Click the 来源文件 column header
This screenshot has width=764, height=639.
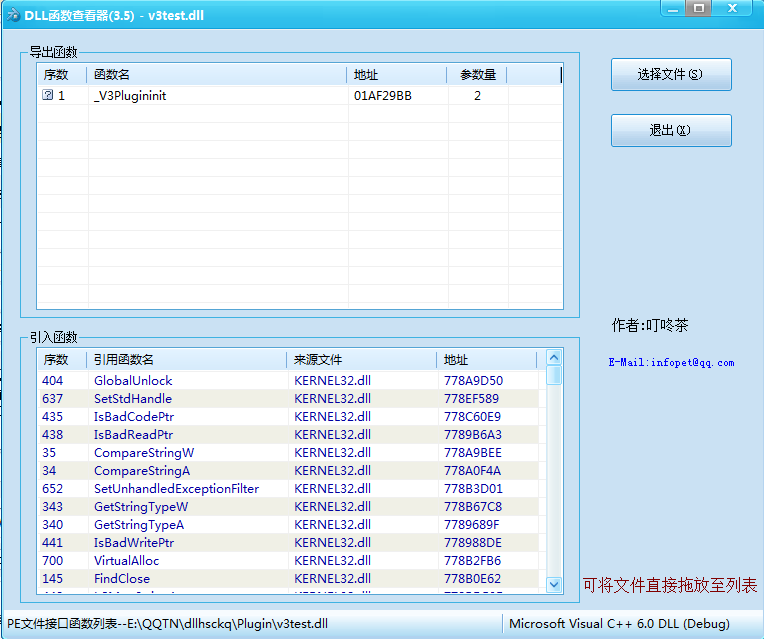[362, 360]
